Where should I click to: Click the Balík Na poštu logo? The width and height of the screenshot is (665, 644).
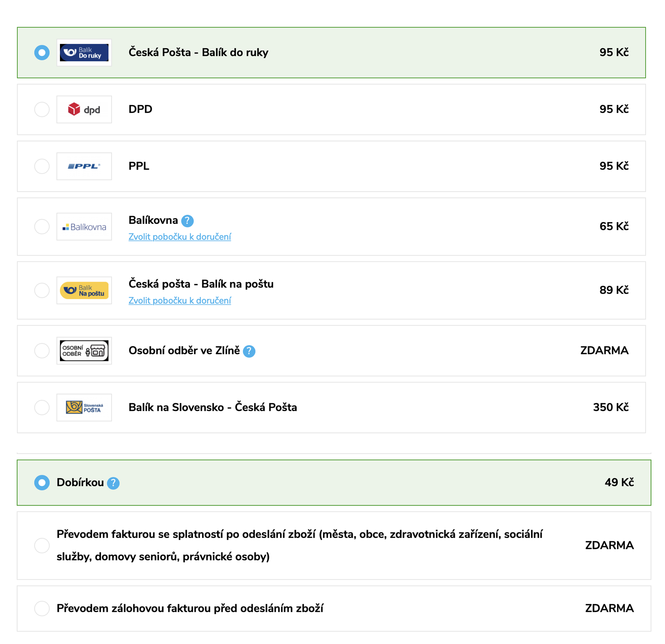point(84,290)
